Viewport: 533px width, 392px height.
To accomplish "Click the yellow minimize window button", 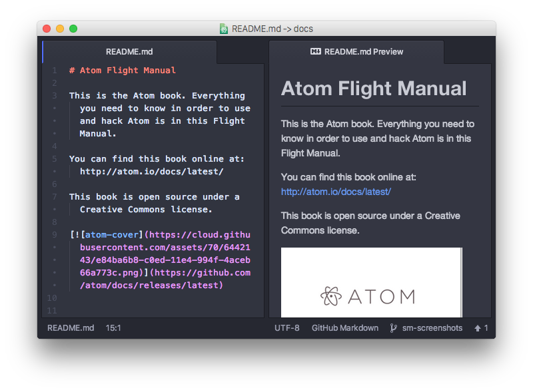I will (x=60, y=29).
